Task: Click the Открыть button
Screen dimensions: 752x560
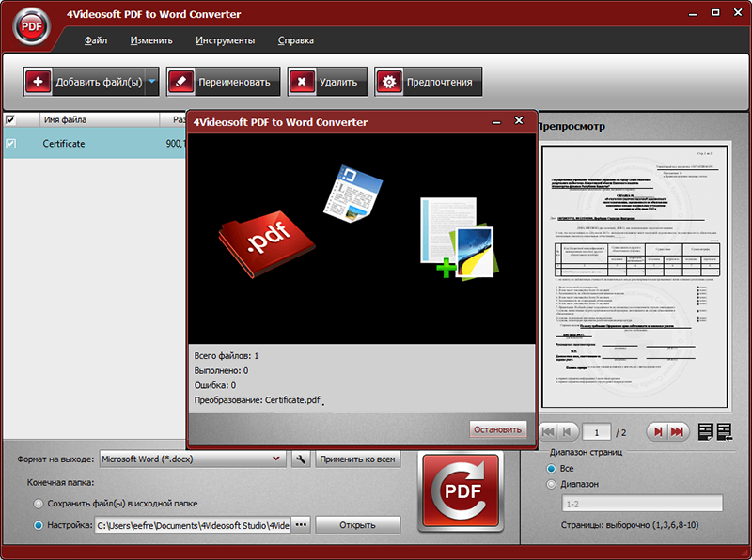Action: 357,525
